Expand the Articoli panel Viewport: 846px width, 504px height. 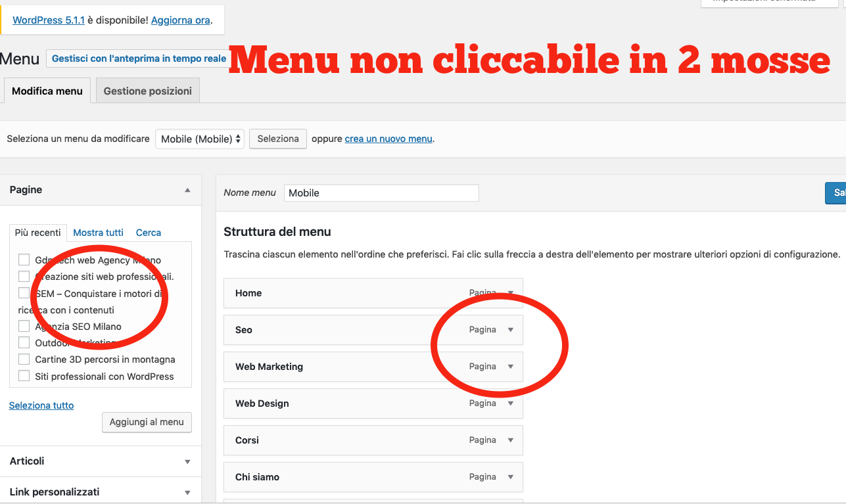click(187, 462)
